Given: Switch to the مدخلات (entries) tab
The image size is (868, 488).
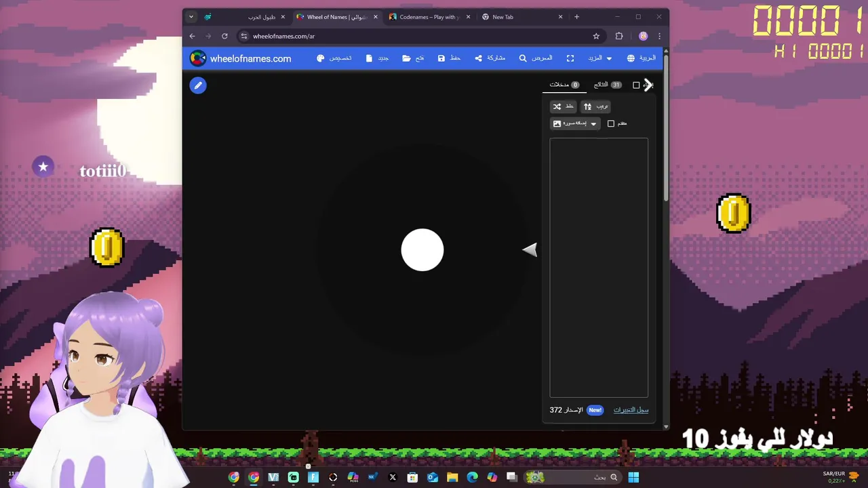Looking at the screenshot, I should click(x=564, y=85).
